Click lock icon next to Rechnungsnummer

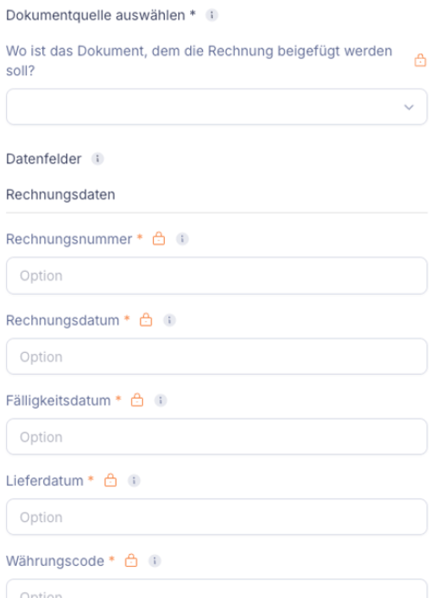159,239
